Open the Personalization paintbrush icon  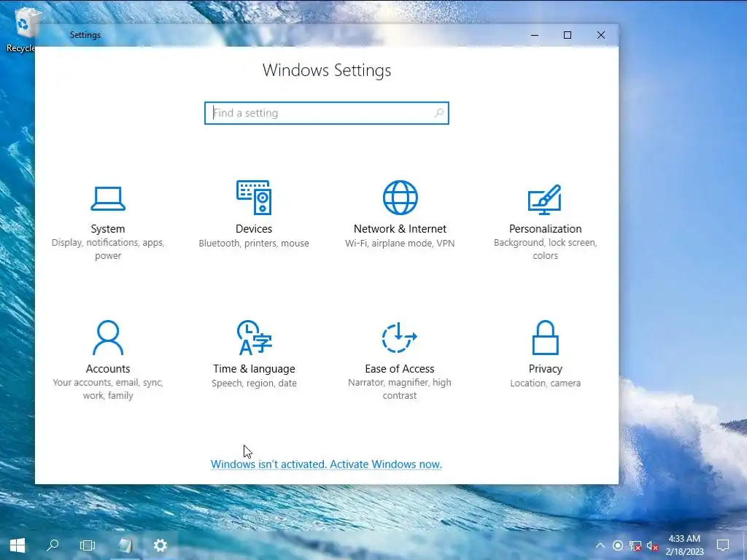545,200
